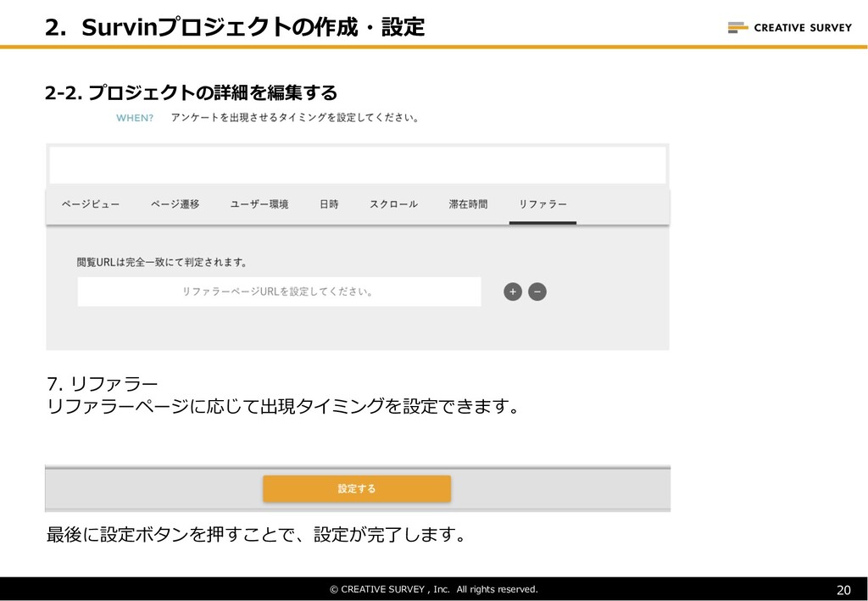Click text アンケートを出現させるタイミングを設定してください。
Viewport: 868px width, 601px height.
tap(295, 118)
